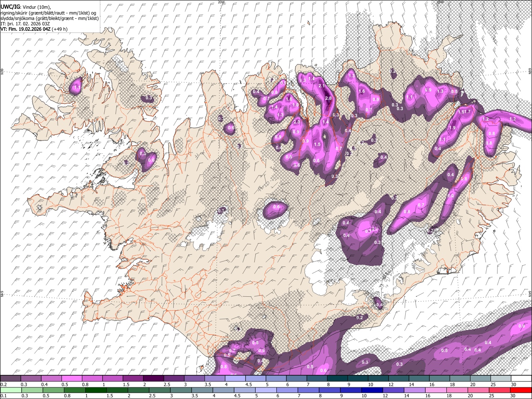The height and width of the screenshot is (399, 532).
Task: Click the 'IT: þri. 17. 02. 2026 03Z' line
Action: tap(26, 24)
